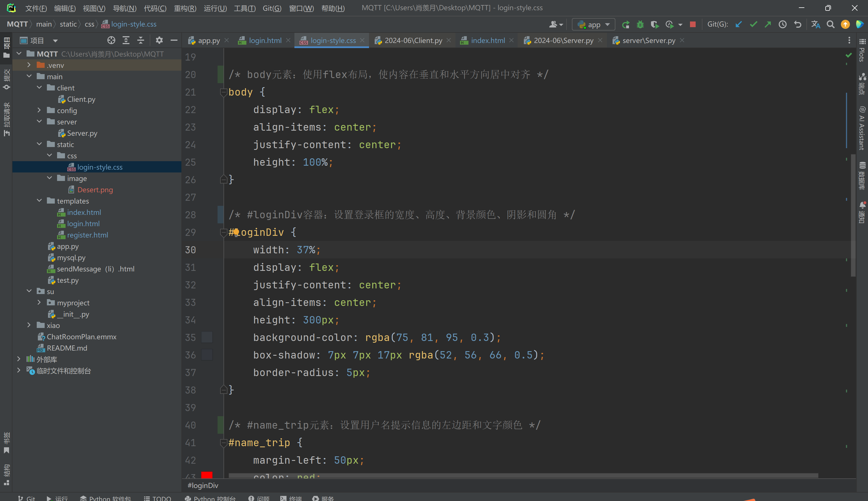
Task: Open the TODO tool window
Action: coord(157,498)
